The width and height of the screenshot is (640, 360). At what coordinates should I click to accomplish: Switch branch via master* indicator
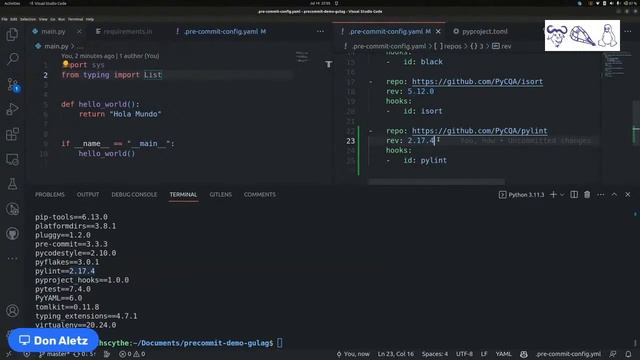[x=54, y=354]
